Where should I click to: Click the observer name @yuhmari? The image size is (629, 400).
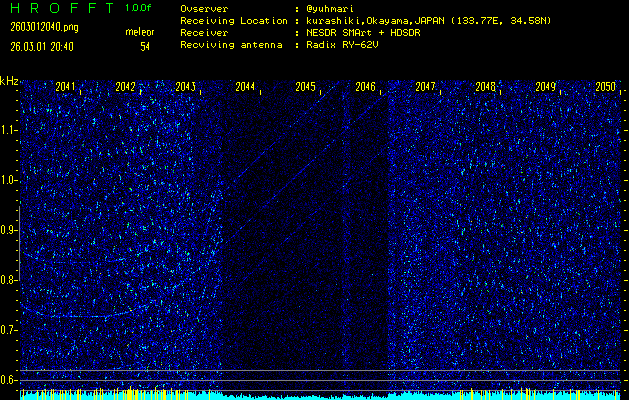(330, 9)
